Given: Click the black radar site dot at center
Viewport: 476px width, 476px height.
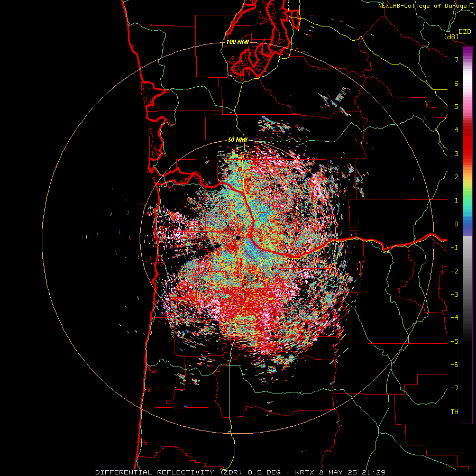Looking at the screenshot, I should coord(238,237).
